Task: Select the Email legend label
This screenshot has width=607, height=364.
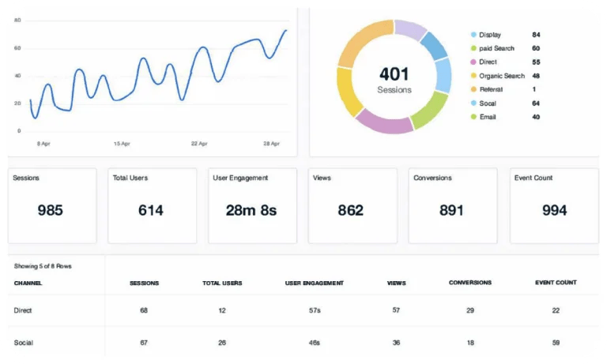Action: click(x=488, y=117)
